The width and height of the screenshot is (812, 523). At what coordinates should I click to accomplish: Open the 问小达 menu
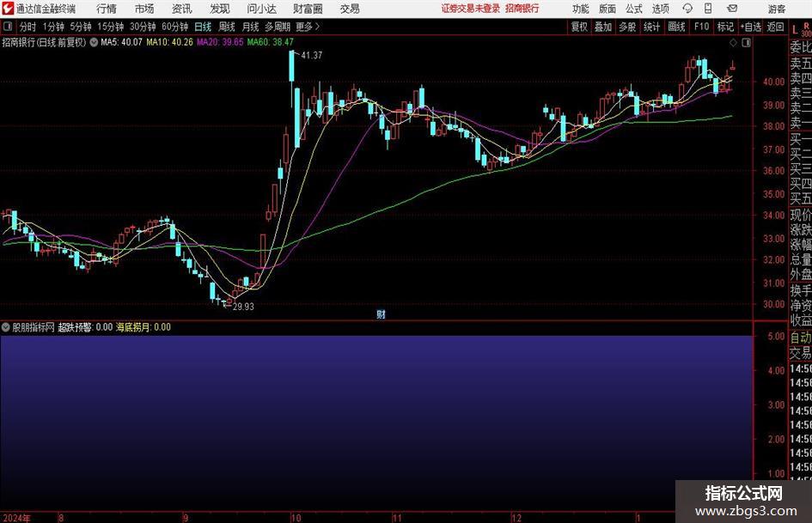261,9
